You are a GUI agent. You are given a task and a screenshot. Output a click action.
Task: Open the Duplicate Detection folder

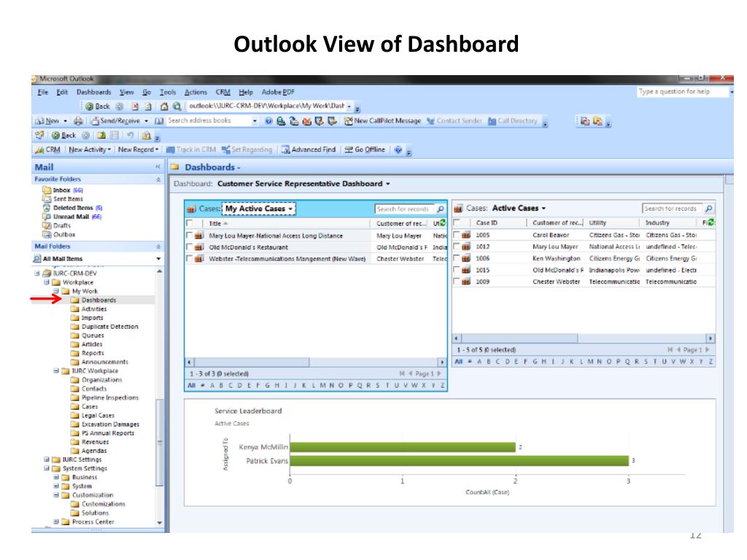[109, 327]
